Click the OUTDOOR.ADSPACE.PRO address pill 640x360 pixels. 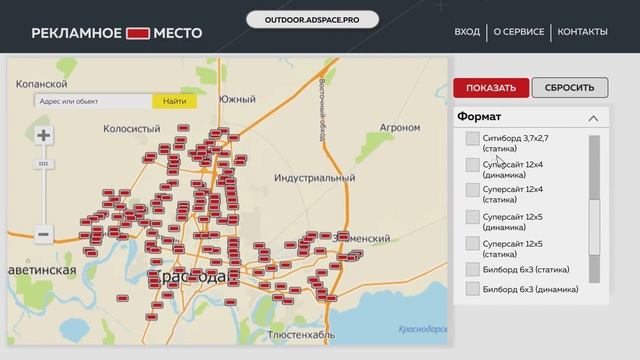point(312,20)
